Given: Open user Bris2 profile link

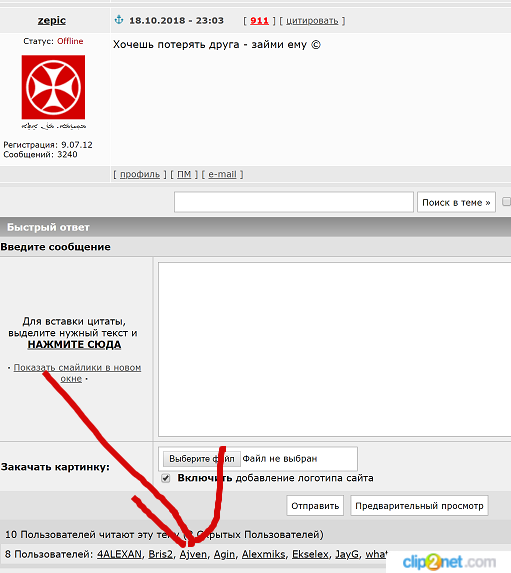Looking at the screenshot, I should (x=160, y=554).
